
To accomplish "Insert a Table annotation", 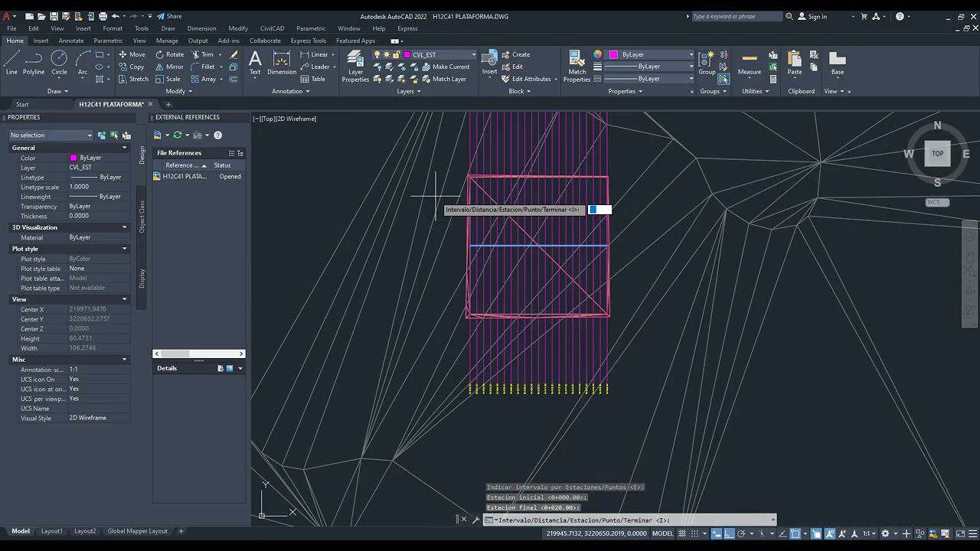I will pos(313,79).
